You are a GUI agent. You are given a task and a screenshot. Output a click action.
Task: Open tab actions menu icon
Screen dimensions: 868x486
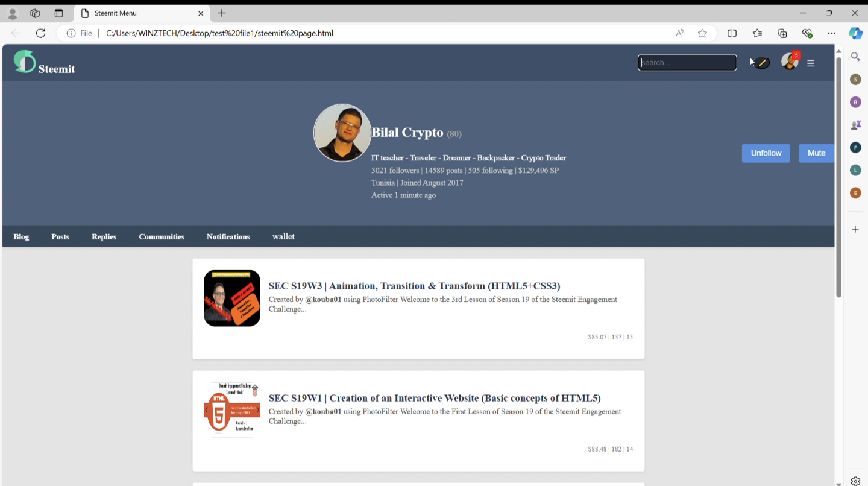point(58,13)
